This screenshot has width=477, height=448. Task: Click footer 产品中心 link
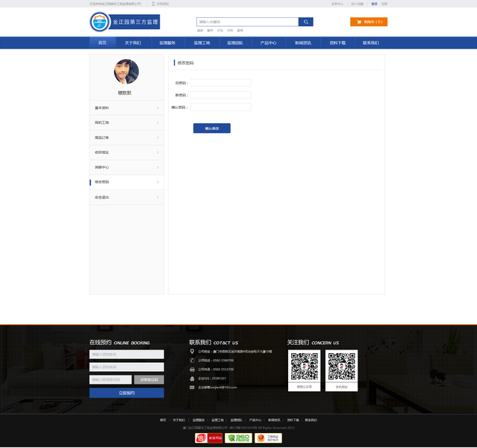255,420
